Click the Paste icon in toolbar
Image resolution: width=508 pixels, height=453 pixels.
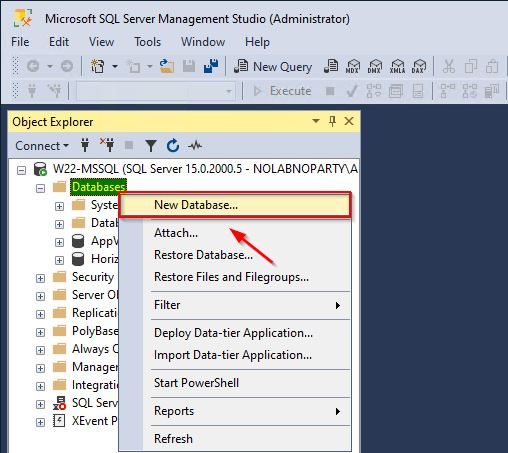(x=492, y=66)
